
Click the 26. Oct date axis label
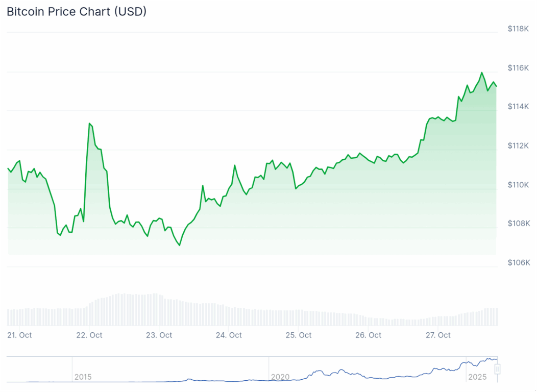369,335
